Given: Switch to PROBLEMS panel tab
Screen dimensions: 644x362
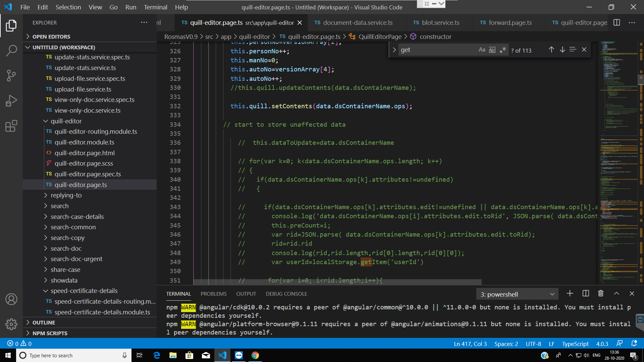Looking at the screenshot, I should coord(213,294).
